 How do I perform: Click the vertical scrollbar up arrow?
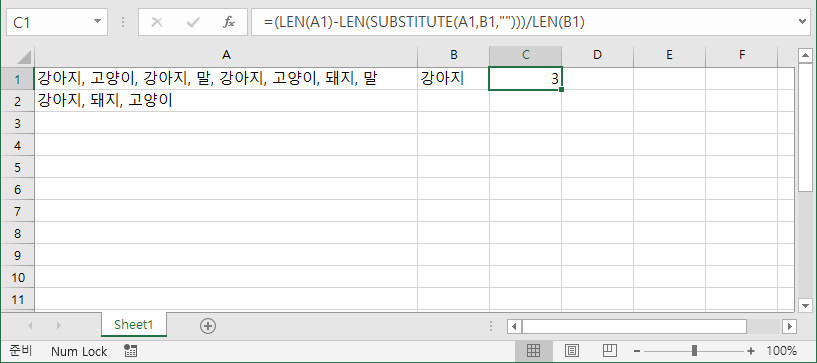(x=805, y=56)
